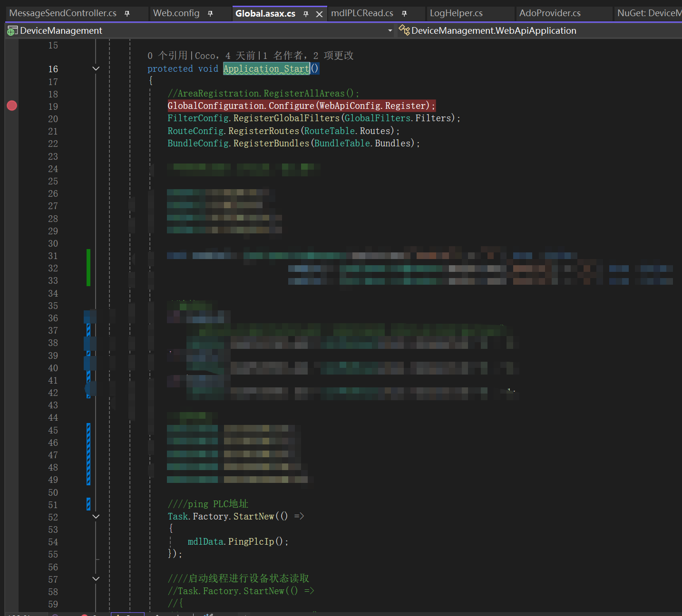682x616 pixels.
Task: Click the 'PingPlcIp' method call
Action: [x=251, y=541]
